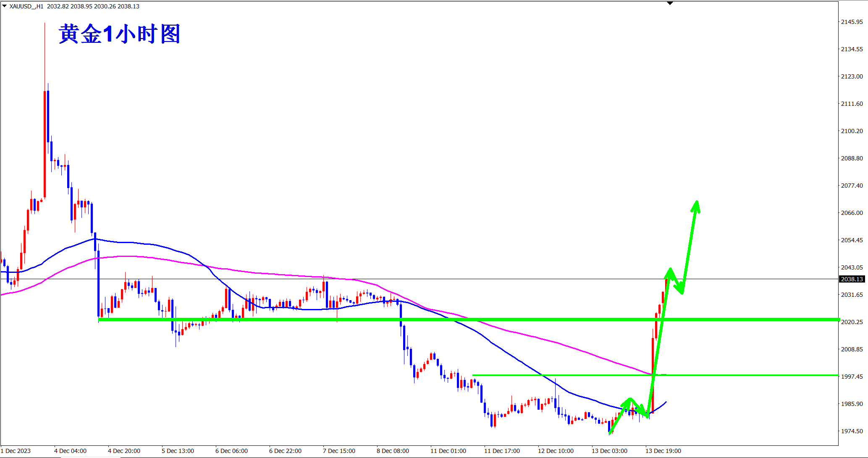The image size is (868, 458).
Task: Click the current price label 2038.13
Action: [852, 279]
